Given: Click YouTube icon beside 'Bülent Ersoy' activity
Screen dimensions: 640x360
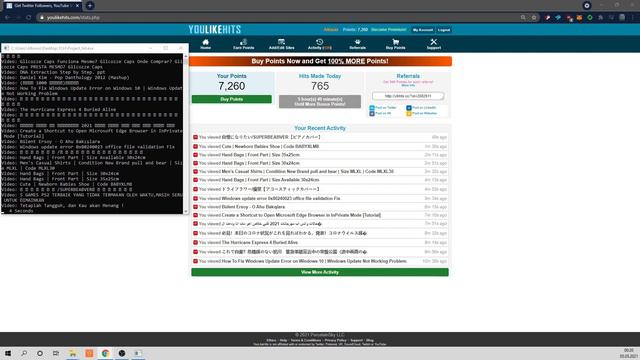Looking at the screenshot, I should click(196, 207).
